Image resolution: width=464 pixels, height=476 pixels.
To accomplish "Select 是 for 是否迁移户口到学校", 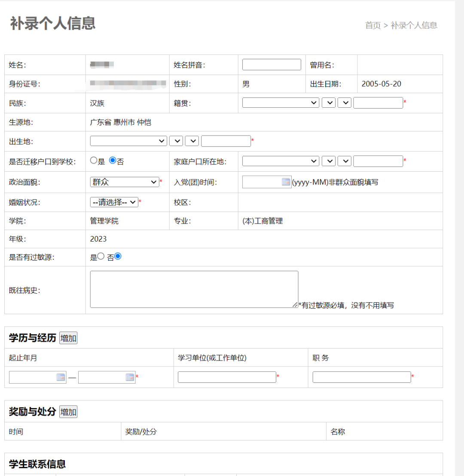I will coord(93,160).
